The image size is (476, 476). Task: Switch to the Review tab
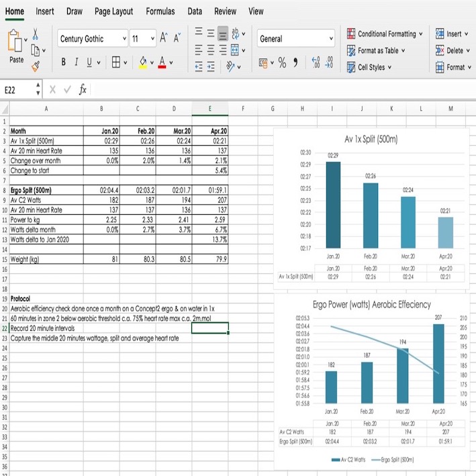[225, 11]
